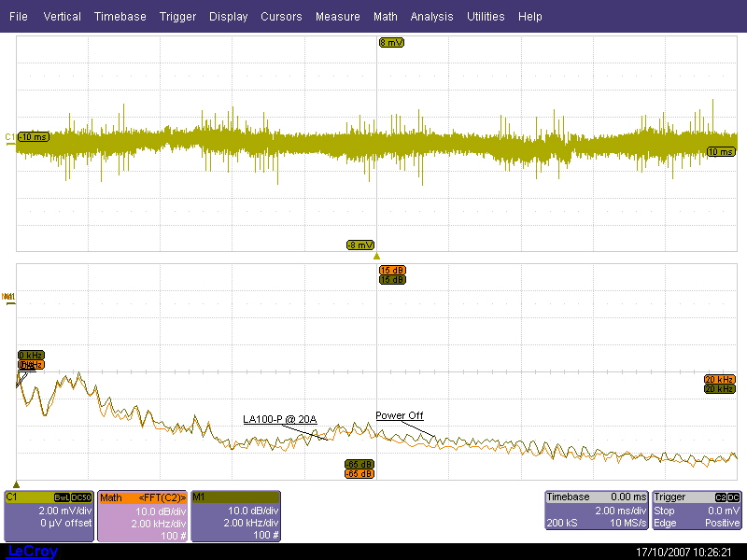Click the "LA100-P @ 20A" trace annotation

point(280,419)
